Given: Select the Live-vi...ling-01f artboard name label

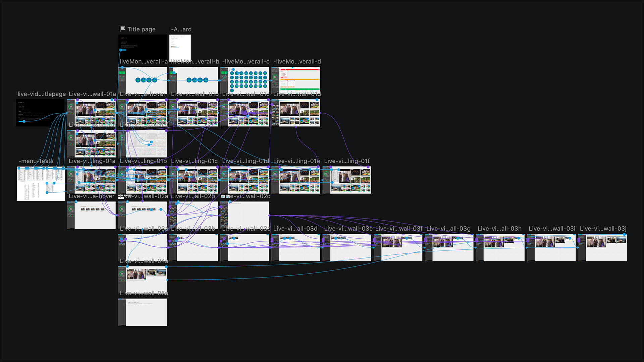Looking at the screenshot, I should [x=347, y=161].
